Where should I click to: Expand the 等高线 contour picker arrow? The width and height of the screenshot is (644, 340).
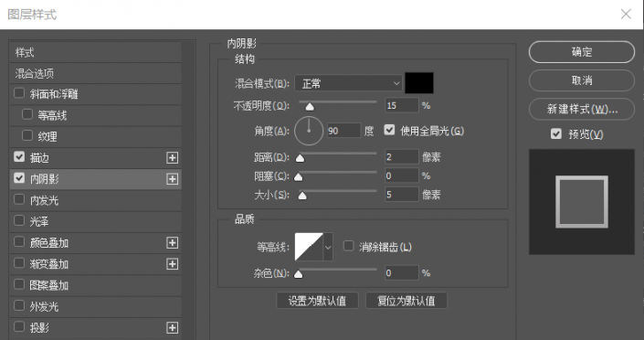328,247
